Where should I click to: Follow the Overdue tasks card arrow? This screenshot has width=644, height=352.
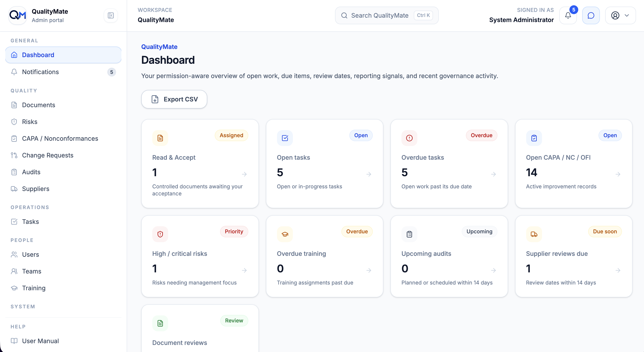[x=493, y=174]
